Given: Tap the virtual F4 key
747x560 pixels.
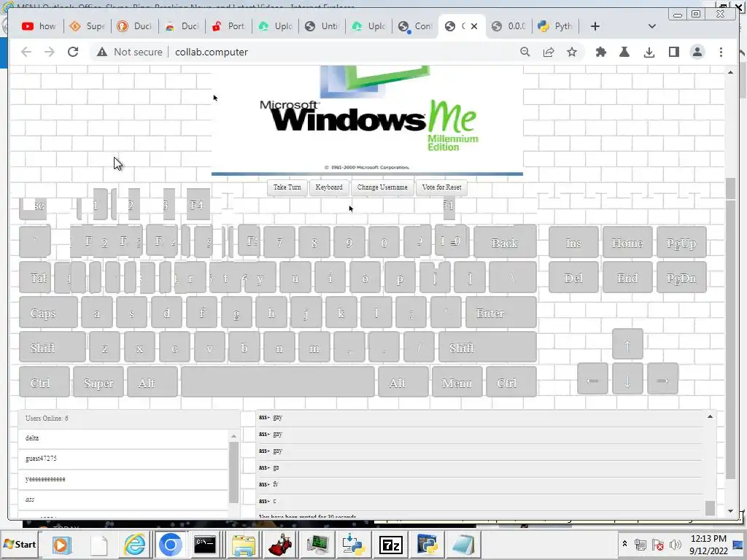Looking at the screenshot, I should [198, 205].
